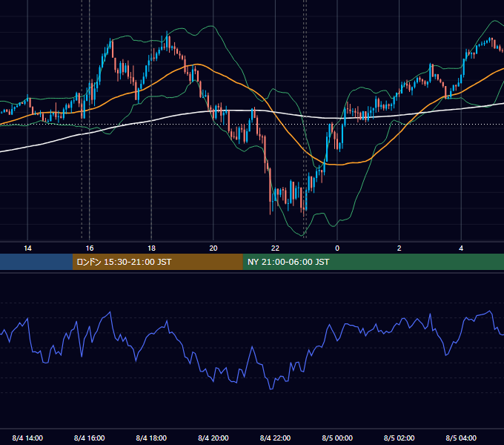This screenshot has width=504, height=445.
Task: Click the 8/4 16:00 oscillator time label
Action: coord(90,438)
